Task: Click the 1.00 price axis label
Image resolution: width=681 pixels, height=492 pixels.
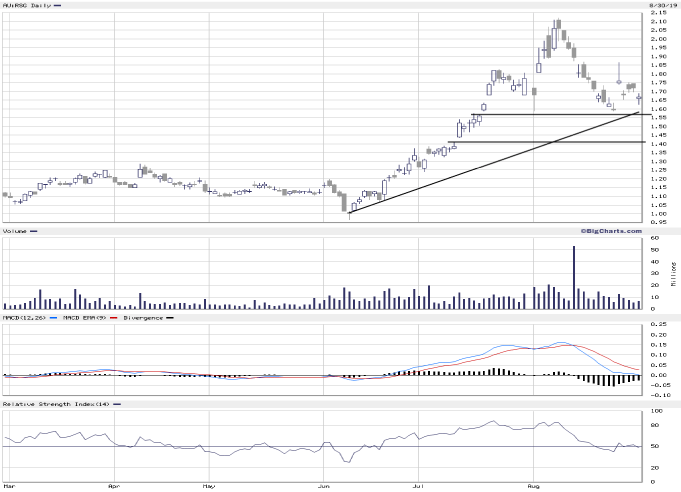Action: click(658, 213)
